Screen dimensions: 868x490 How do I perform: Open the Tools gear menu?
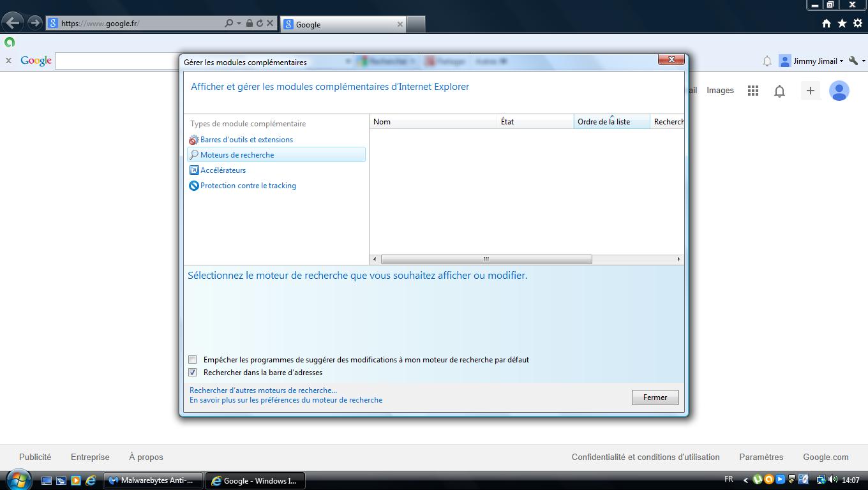pos(858,24)
